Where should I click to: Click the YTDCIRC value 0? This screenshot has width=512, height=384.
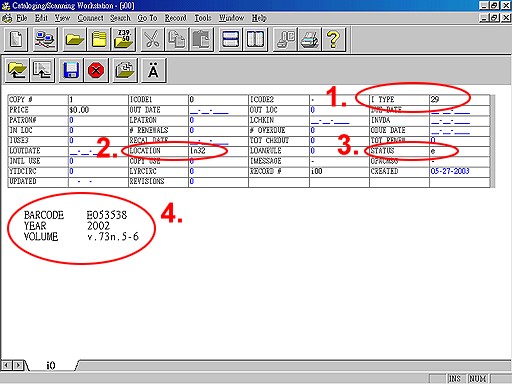pyautogui.click(x=71, y=171)
